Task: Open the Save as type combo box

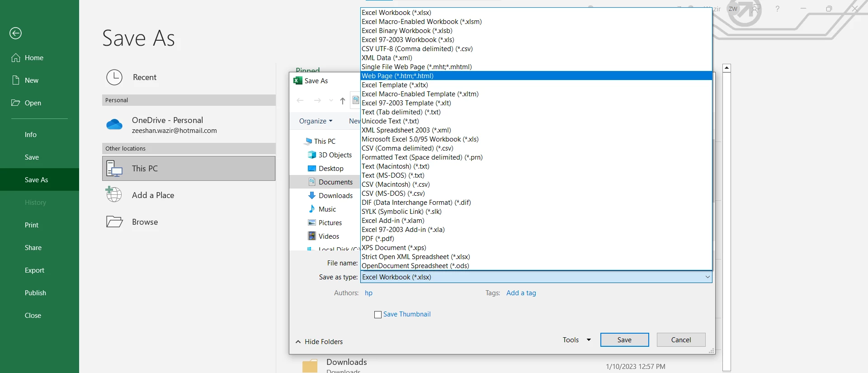Action: (x=536, y=277)
